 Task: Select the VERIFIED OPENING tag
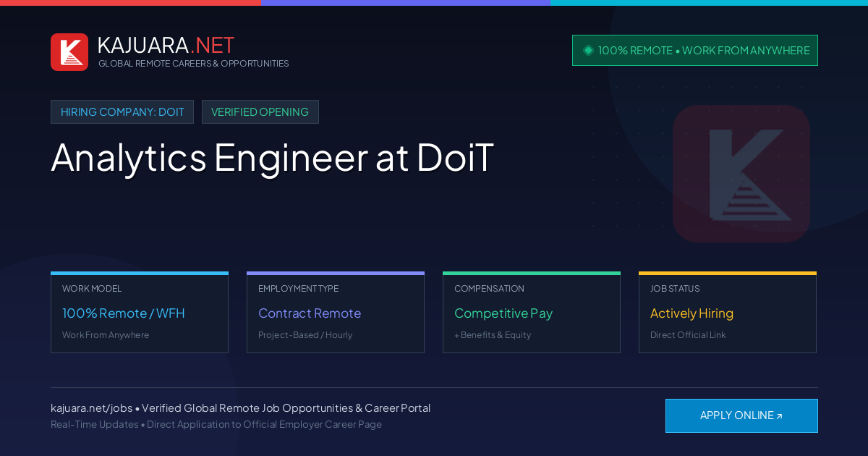[x=260, y=112]
